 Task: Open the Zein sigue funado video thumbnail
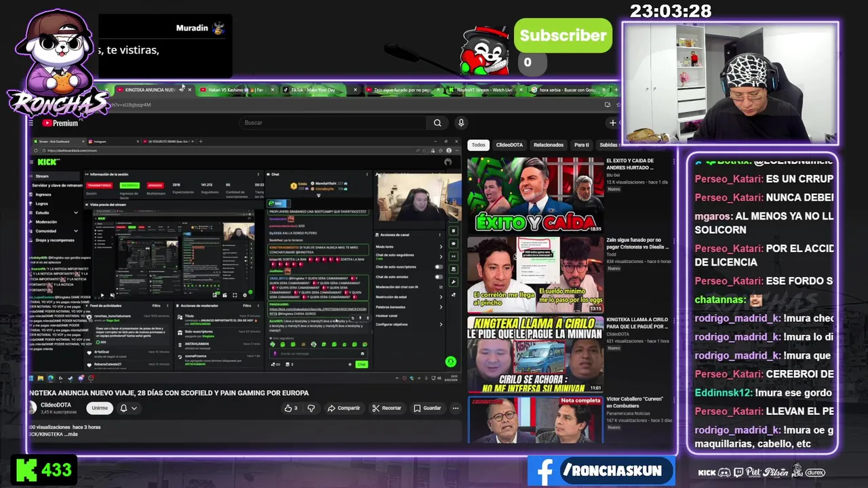pyautogui.click(x=535, y=274)
